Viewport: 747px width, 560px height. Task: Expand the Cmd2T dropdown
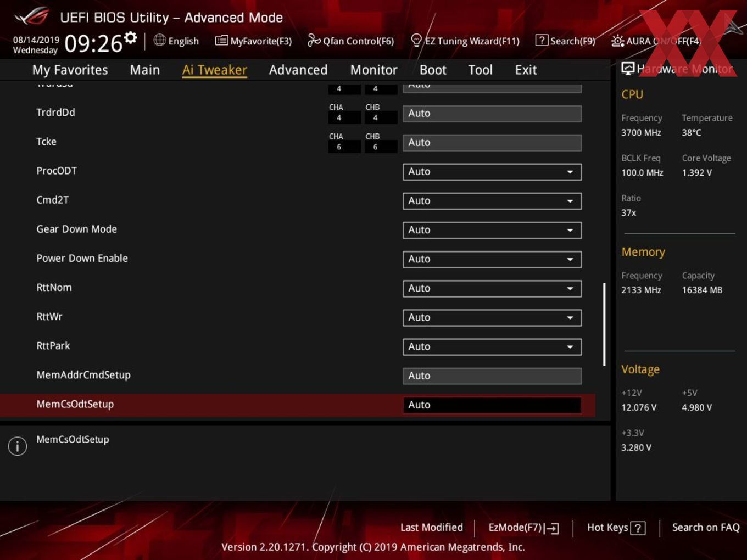tap(492, 201)
